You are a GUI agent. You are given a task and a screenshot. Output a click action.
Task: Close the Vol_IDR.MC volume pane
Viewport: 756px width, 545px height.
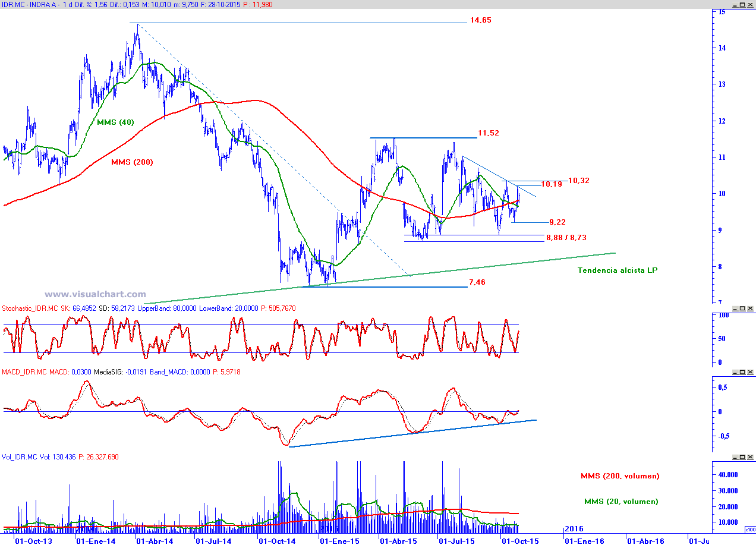pyautogui.click(x=750, y=457)
